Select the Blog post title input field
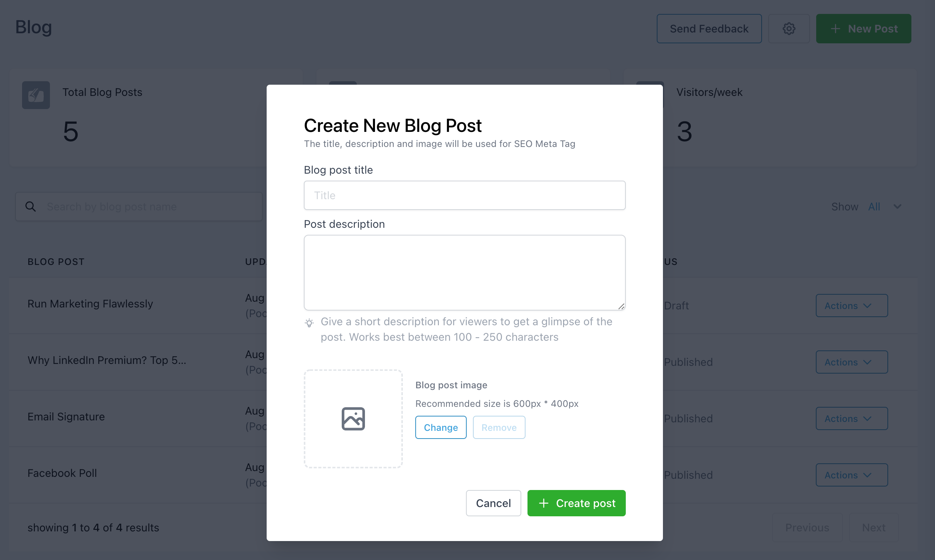935x560 pixels. tap(464, 195)
